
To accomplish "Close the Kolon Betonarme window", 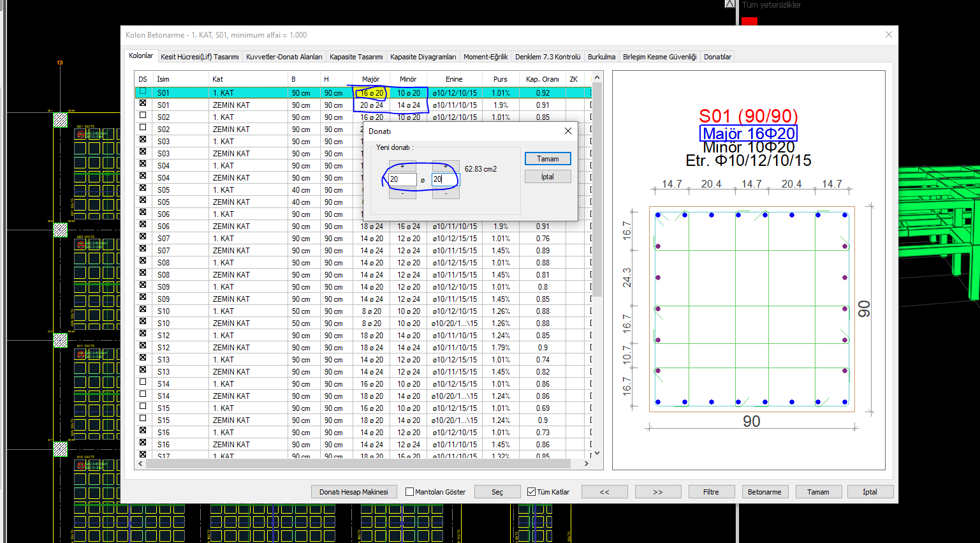I will [x=888, y=34].
